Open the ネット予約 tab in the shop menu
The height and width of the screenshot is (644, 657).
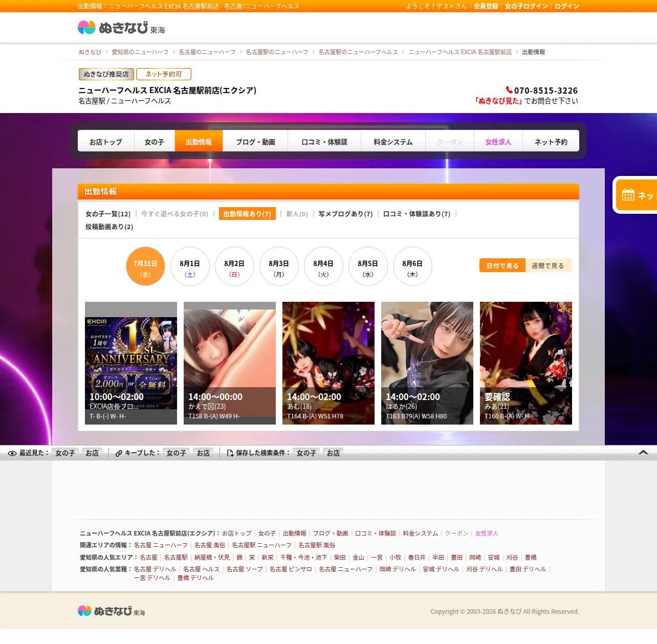[x=551, y=141]
